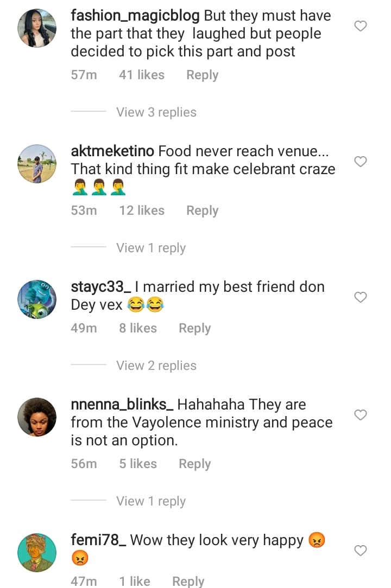391x588 pixels.
Task: Reply to stayc33_'s comment
Action: (194, 328)
